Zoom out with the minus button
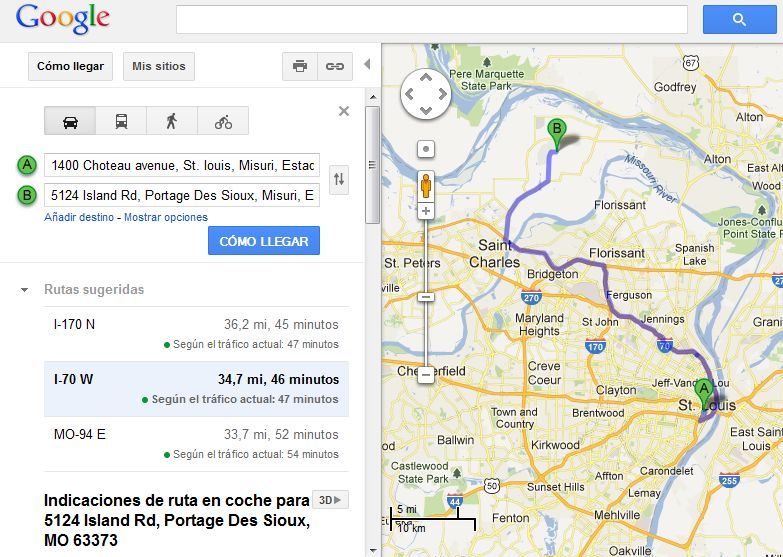Image resolution: width=783 pixels, height=557 pixels. click(x=426, y=374)
